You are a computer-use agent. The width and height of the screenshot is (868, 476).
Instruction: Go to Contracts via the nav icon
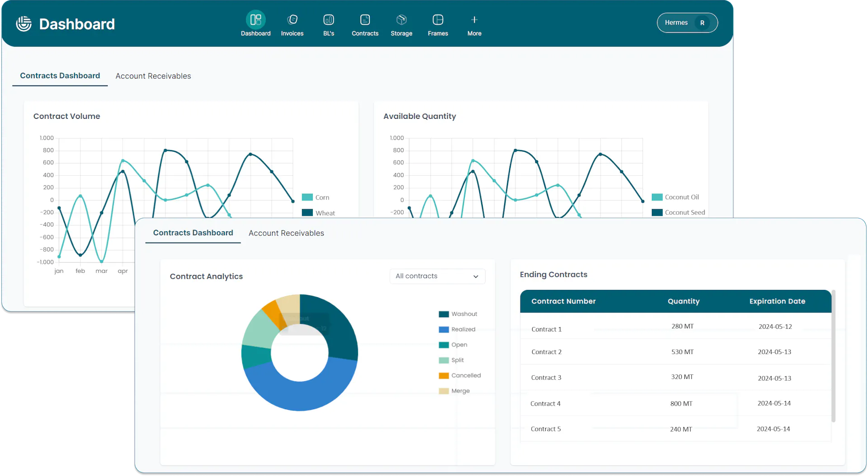coord(365,20)
